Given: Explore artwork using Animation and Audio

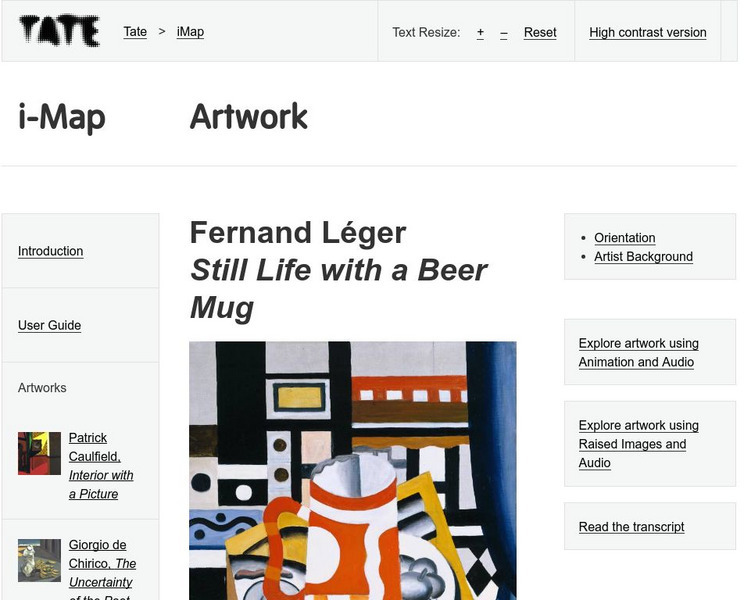Looking at the screenshot, I should coord(638,353).
